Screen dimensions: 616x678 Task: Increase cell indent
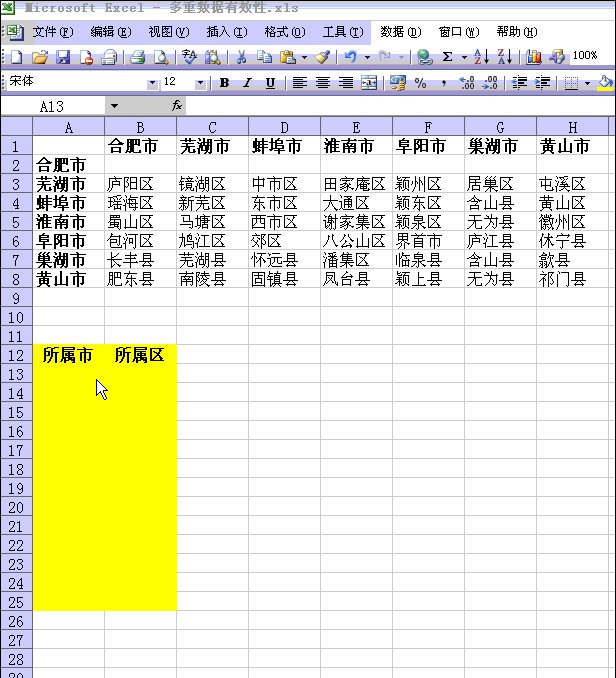click(542, 83)
